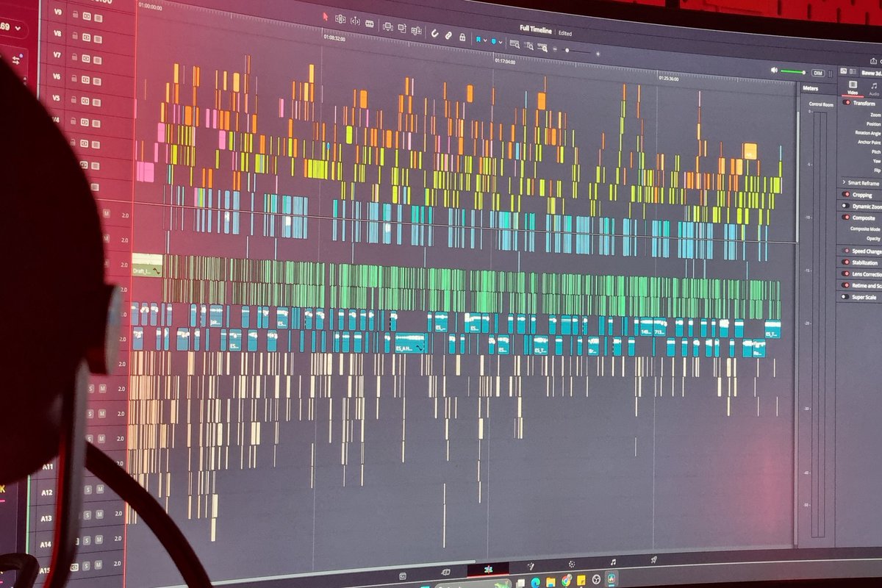Click the 01:17:04:00 timecode on ruler
The height and width of the screenshot is (588, 882).
coord(505,62)
